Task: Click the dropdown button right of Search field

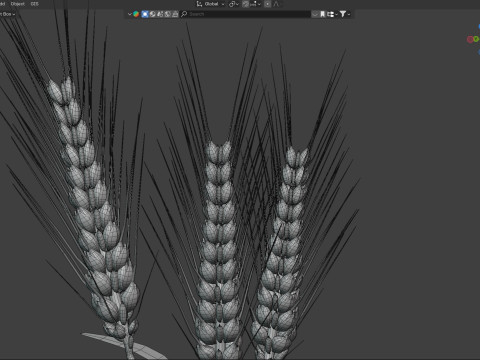Action: (315, 14)
